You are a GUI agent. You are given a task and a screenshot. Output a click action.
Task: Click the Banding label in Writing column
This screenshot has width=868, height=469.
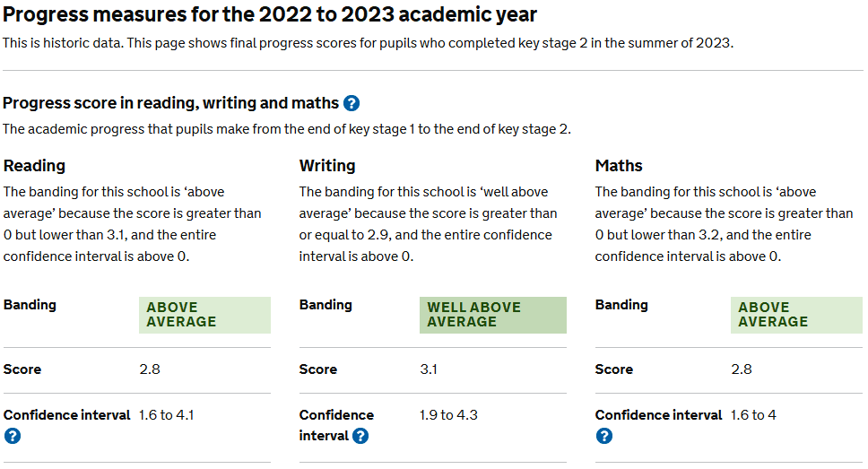(325, 305)
